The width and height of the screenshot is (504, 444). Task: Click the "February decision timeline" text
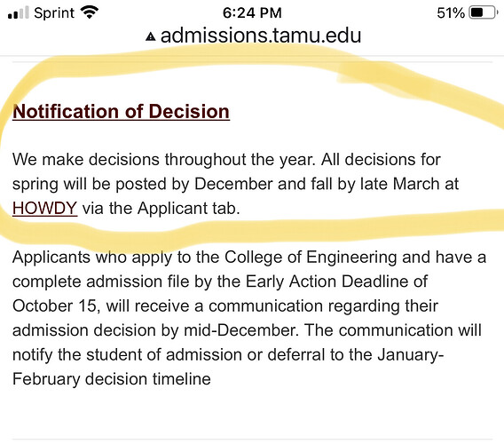coord(112,379)
